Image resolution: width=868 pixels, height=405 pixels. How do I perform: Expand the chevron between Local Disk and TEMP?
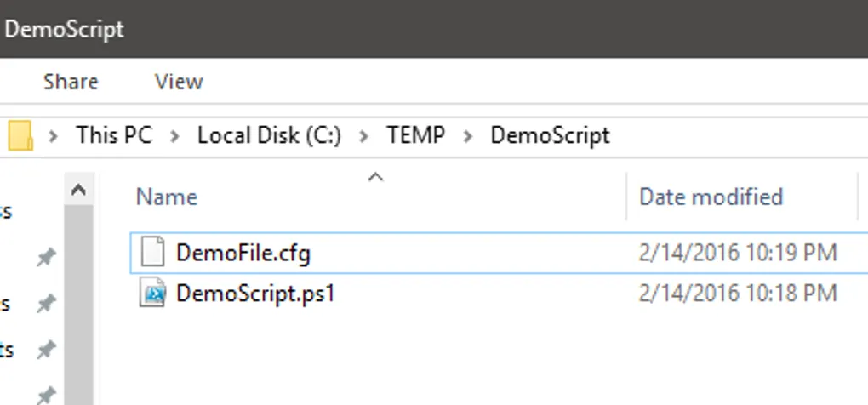[364, 136]
